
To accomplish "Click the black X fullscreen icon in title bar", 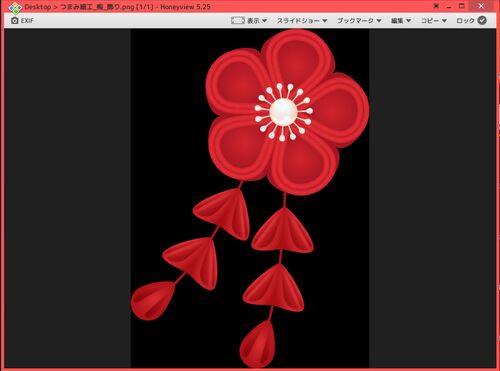I will pyautogui.click(x=436, y=6).
